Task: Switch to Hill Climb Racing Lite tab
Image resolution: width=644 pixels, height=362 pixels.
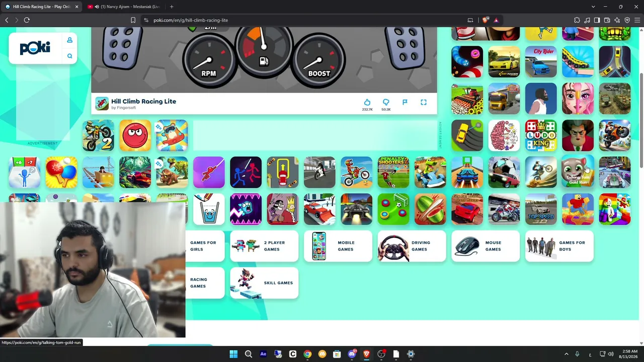Action: [x=41, y=7]
